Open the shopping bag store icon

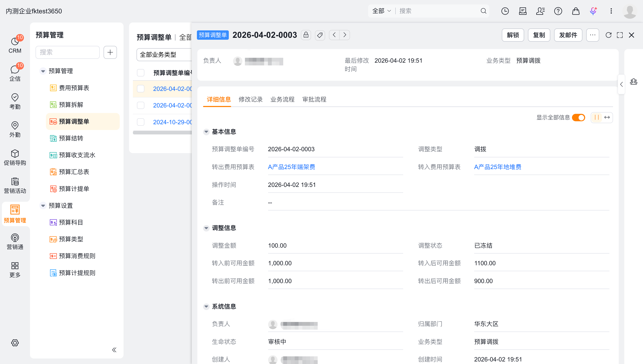point(576,11)
